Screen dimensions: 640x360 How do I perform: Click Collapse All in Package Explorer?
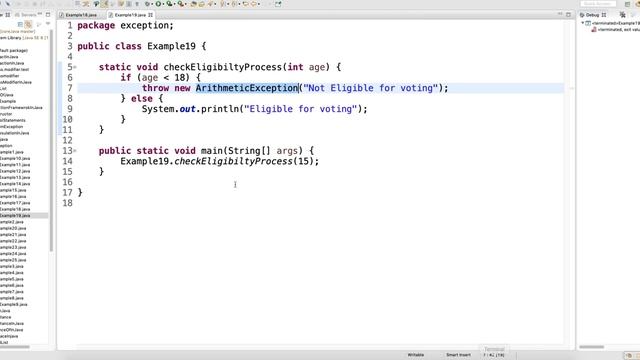pyautogui.click(x=20, y=24)
